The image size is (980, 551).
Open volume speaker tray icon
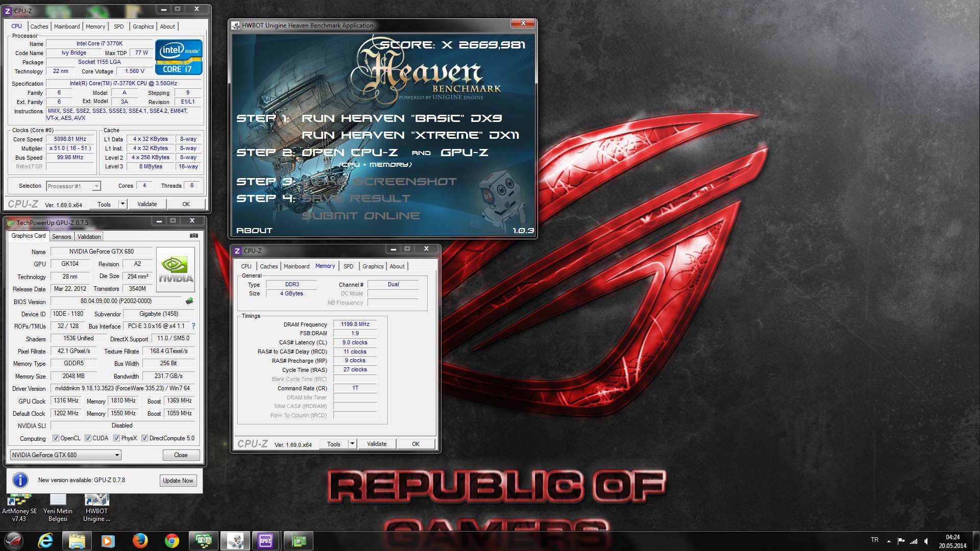click(x=926, y=541)
